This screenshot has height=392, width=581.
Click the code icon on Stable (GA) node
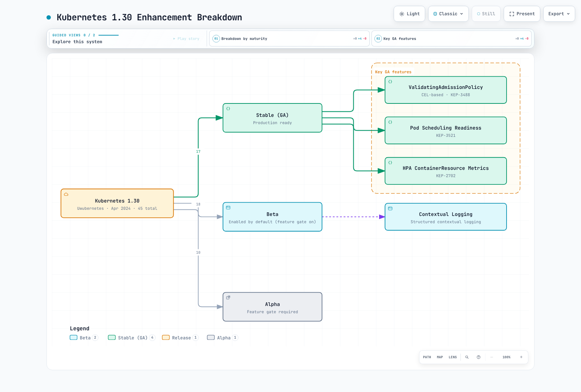(228, 109)
